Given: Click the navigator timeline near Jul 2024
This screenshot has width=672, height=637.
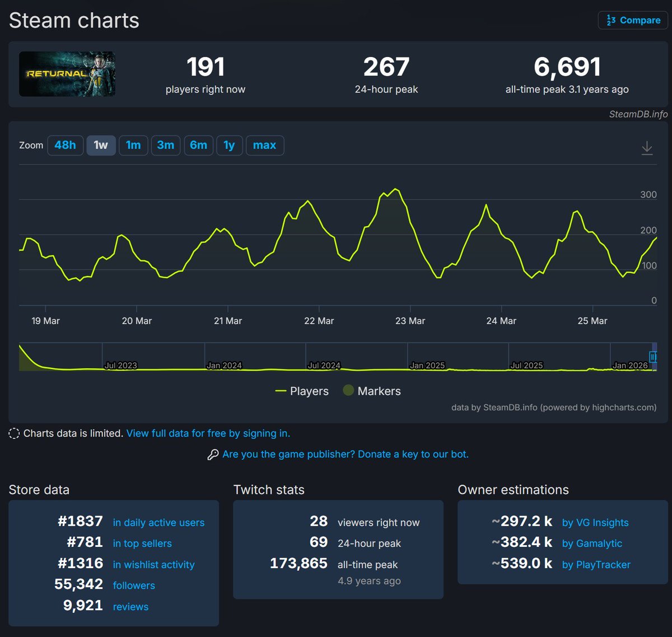Looking at the screenshot, I should [324, 365].
